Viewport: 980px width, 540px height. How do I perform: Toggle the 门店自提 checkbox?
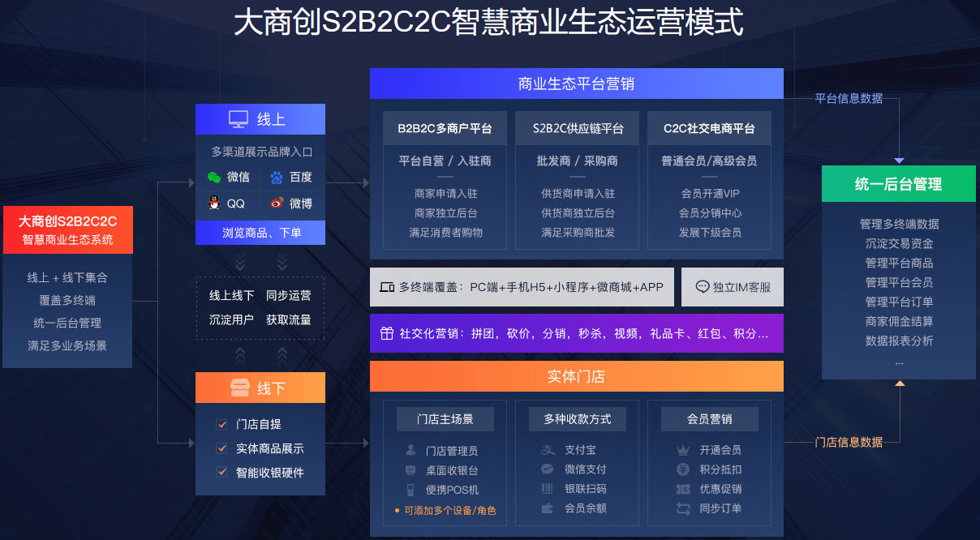point(221,424)
